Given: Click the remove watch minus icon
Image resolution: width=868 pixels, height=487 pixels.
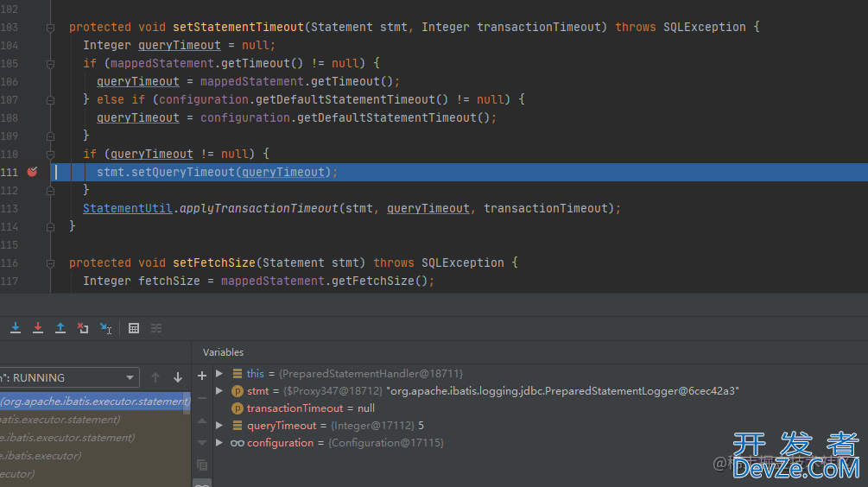Looking at the screenshot, I should click(202, 398).
